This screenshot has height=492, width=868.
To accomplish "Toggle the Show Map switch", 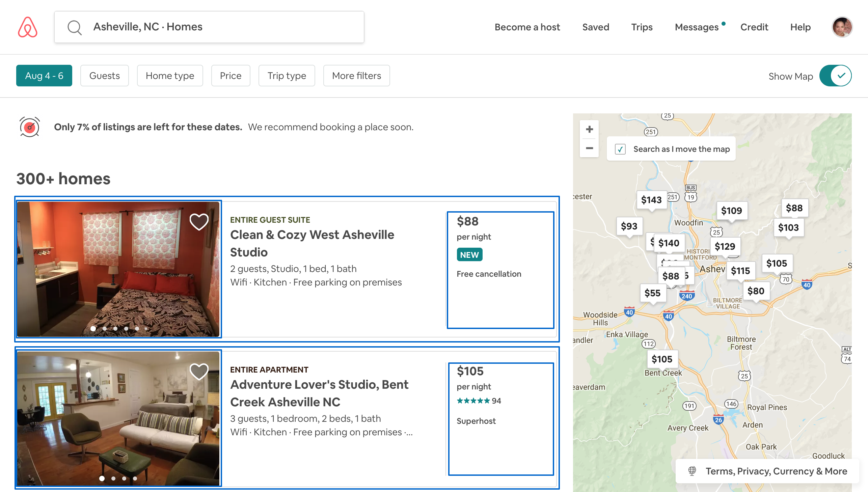I will [835, 76].
